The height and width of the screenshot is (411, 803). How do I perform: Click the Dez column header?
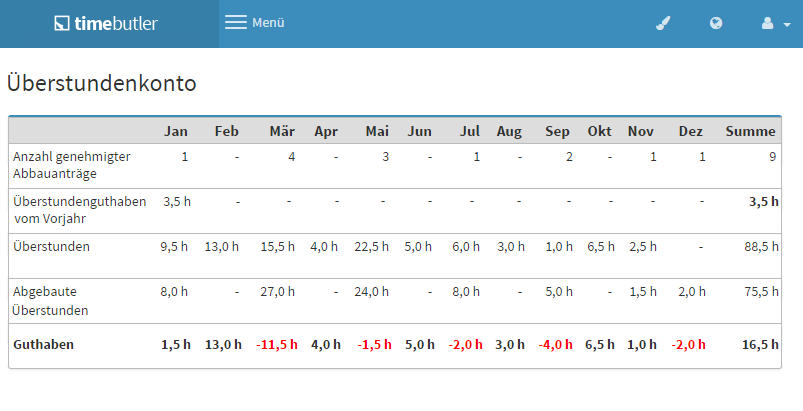[x=690, y=132]
